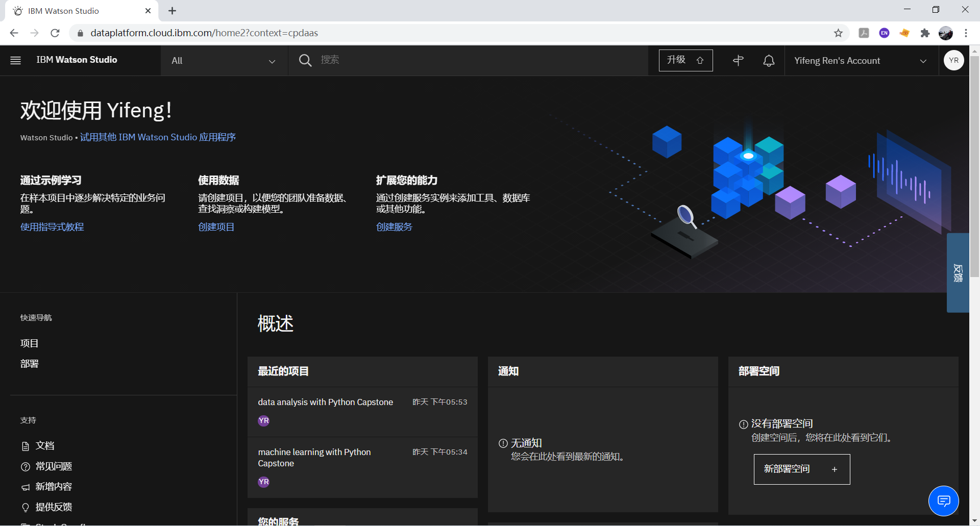Open the 文档 support link
Image resolution: width=980 pixels, height=526 pixels.
(x=45, y=446)
